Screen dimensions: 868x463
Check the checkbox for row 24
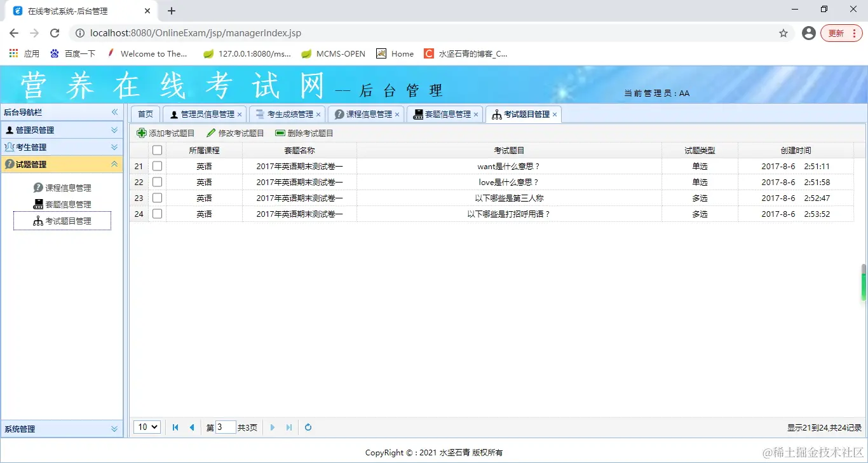pos(157,214)
